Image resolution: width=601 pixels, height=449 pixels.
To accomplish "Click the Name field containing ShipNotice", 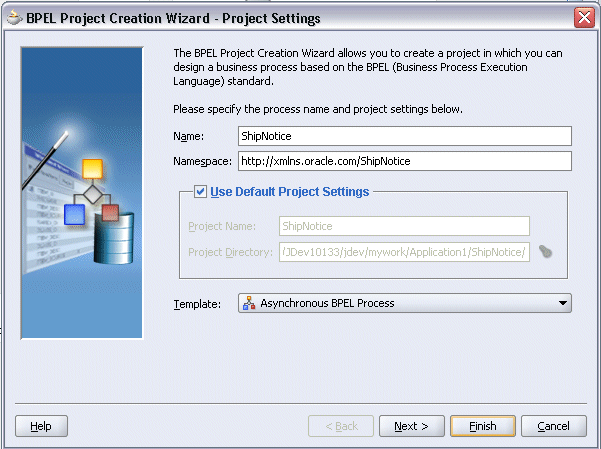I will click(x=405, y=136).
